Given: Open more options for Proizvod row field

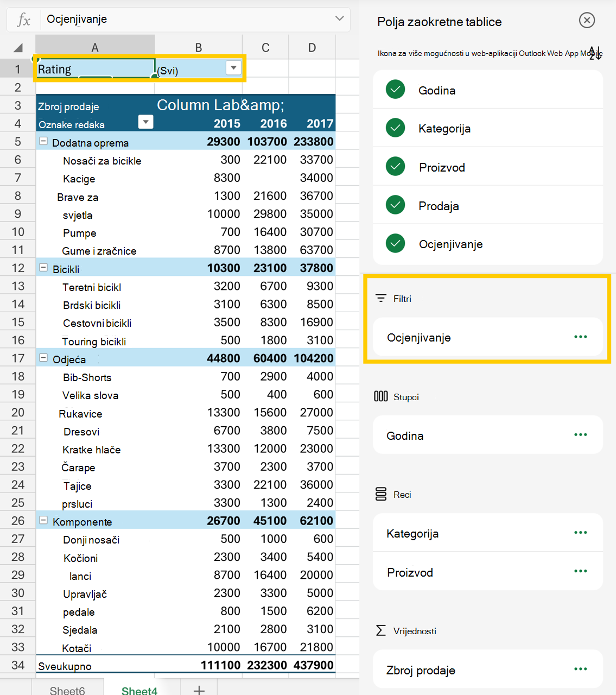Looking at the screenshot, I should tap(581, 571).
